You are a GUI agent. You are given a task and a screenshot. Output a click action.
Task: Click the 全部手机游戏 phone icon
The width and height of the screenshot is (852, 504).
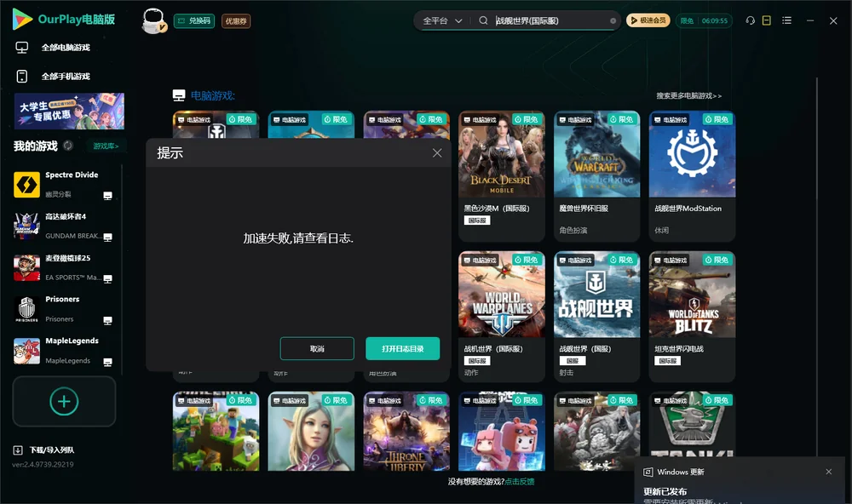pyautogui.click(x=22, y=76)
